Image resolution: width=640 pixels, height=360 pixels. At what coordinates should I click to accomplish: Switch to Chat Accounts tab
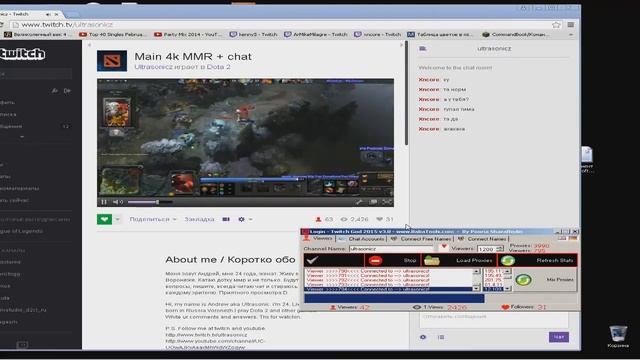click(x=362, y=239)
